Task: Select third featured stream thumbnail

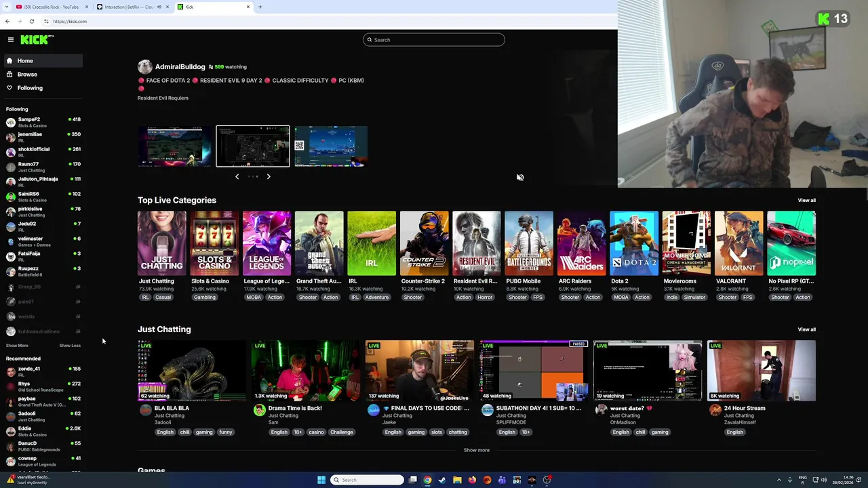Action: 331,146
